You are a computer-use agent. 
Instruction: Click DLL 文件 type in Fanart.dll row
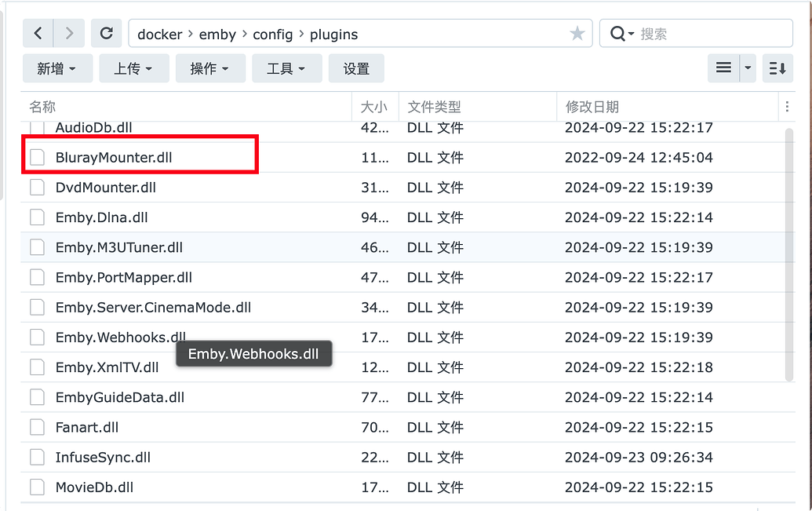pos(435,428)
